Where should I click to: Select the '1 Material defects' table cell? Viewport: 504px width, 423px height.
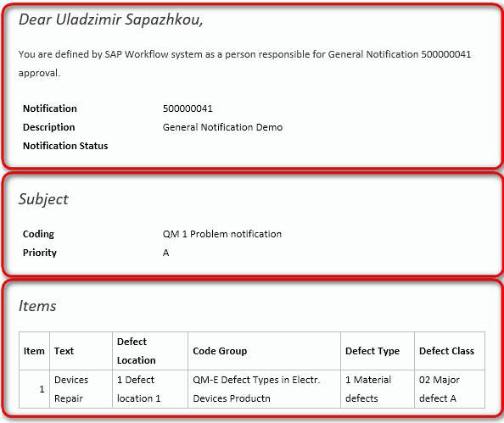click(378, 389)
